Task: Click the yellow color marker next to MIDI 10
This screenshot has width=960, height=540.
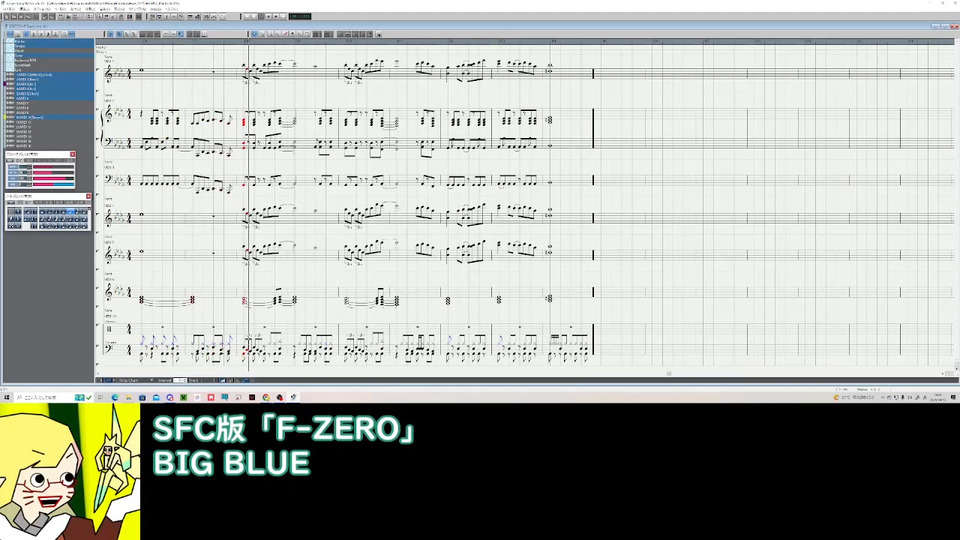Action: point(5,117)
